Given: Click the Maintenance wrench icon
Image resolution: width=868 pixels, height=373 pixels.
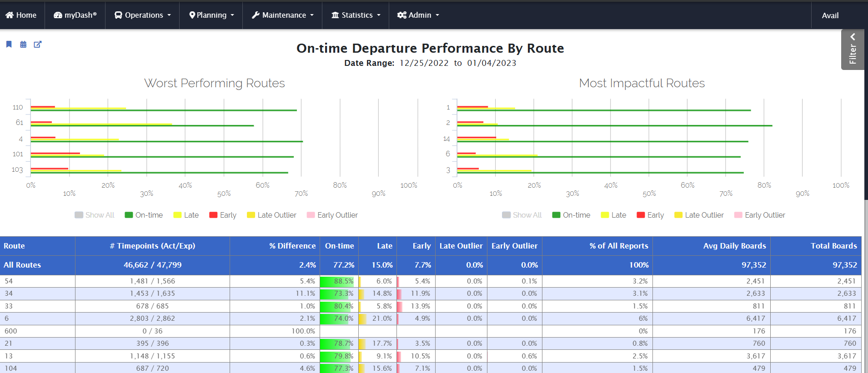Looking at the screenshot, I should point(256,15).
